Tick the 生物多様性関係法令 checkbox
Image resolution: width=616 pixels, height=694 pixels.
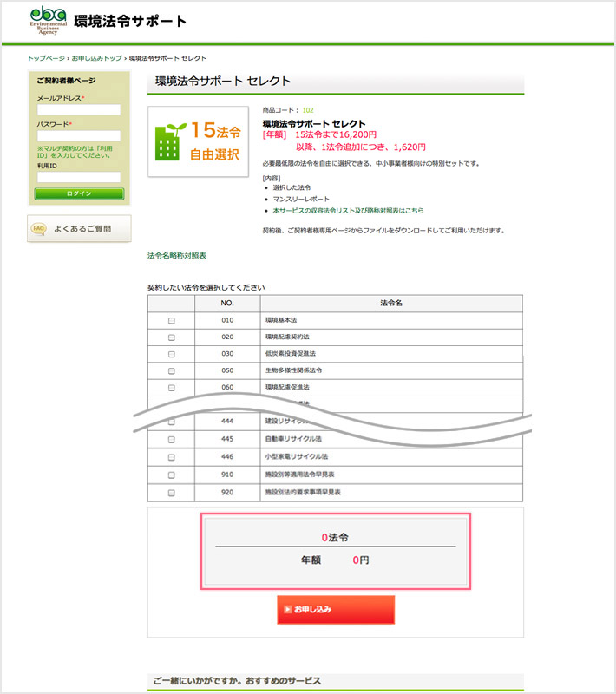tap(171, 370)
